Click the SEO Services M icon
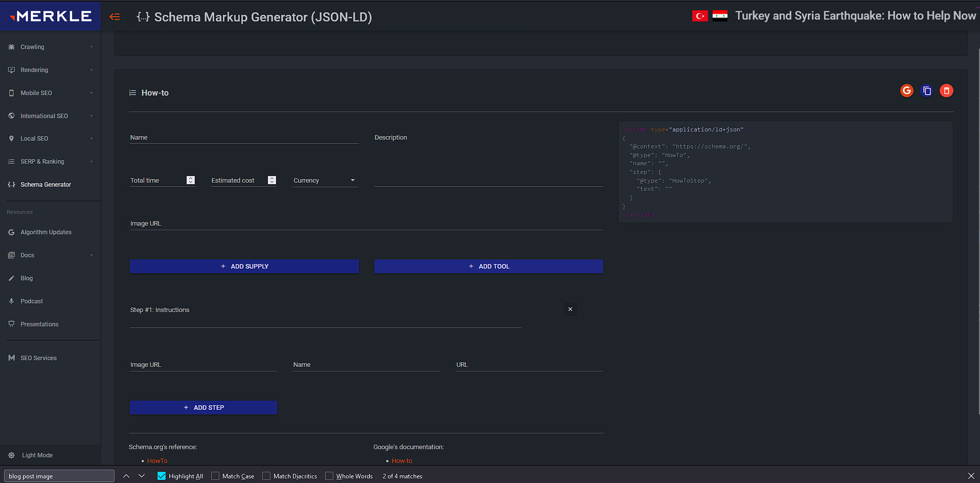This screenshot has width=980, height=483. click(x=11, y=358)
